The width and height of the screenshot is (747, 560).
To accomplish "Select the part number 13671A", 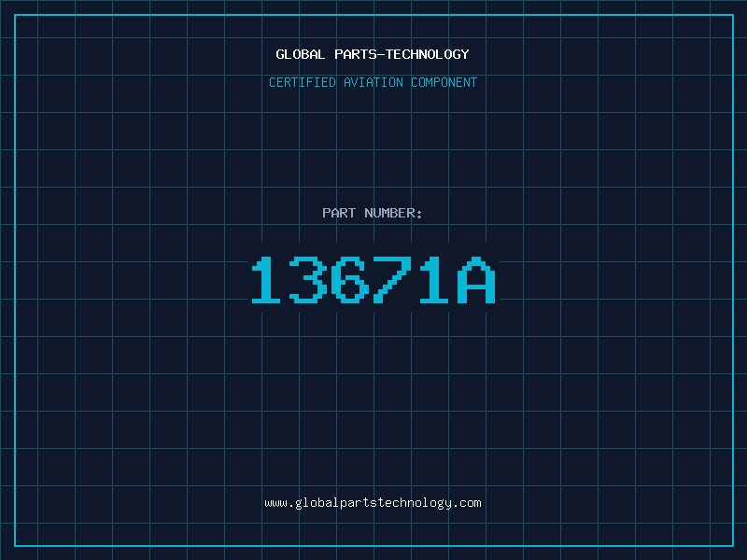I will tap(373, 279).
